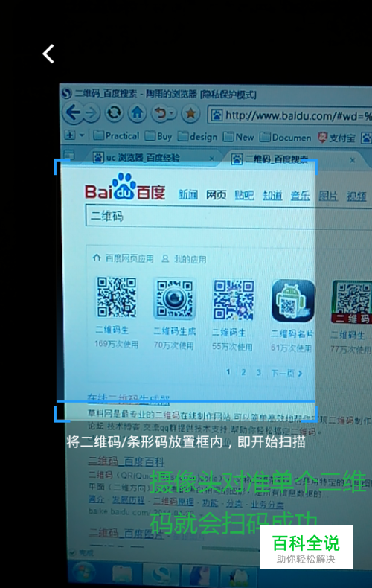Open the Sogou browser taskbar icon
This screenshot has width=372, height=588.
(x=161, y=575)
